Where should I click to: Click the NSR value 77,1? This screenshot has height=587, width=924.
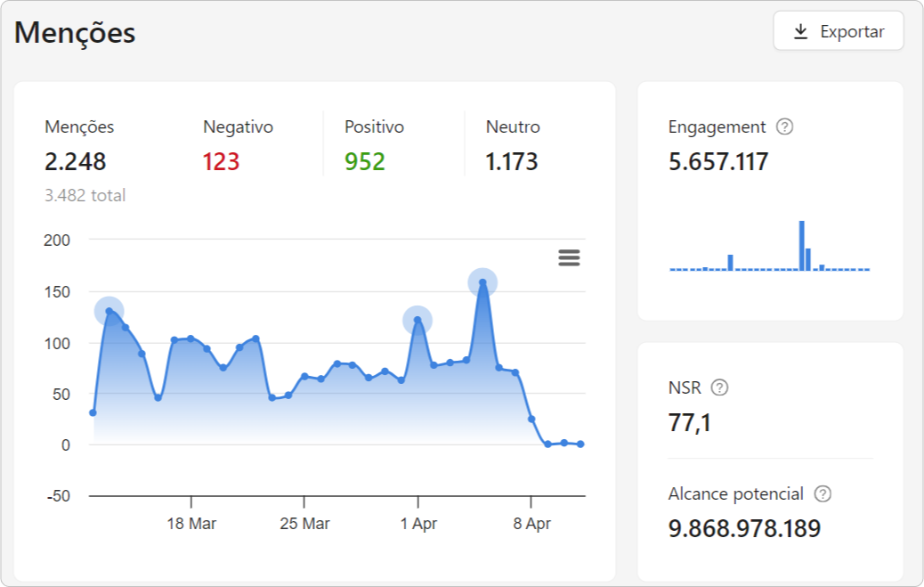pyautogui.click(x=690, y=423)
